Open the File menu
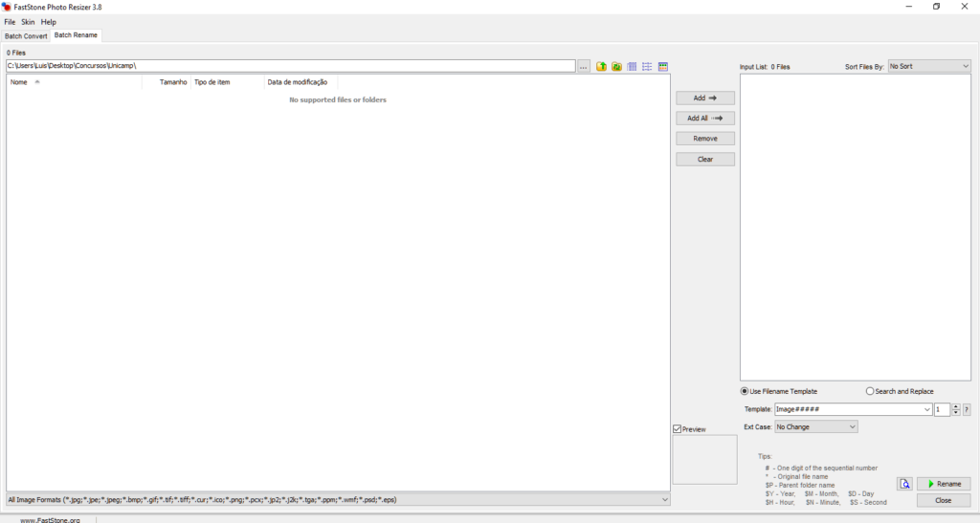980x523 pixels. click(x=10, y=22)
